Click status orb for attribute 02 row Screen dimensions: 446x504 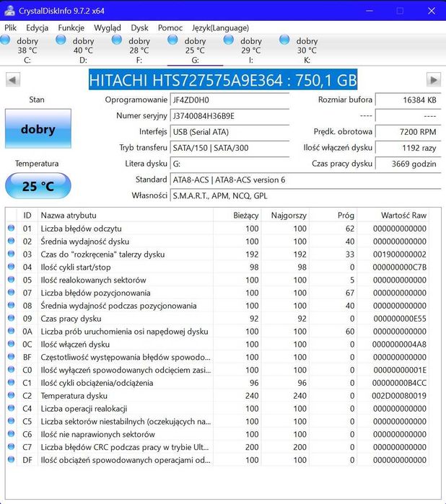click(12, 241)
